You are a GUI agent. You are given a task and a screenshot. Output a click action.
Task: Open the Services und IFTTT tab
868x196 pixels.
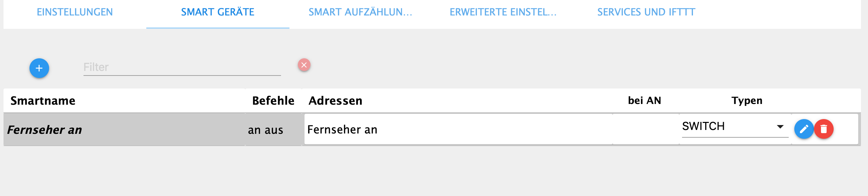click(646, 12)
